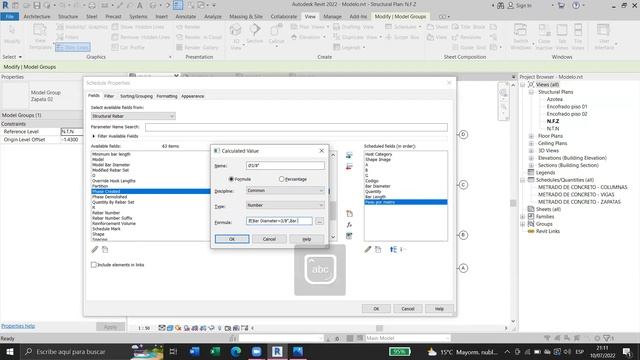The width and height of the screenshot is (640, 360).
Task: Switch to the Filter tab
Action: pos(109,96)
